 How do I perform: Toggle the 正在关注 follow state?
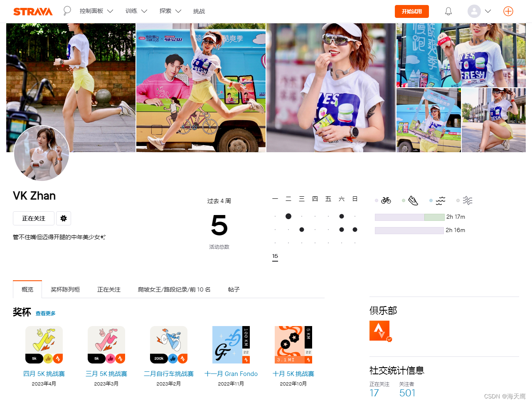pos(33,218)
